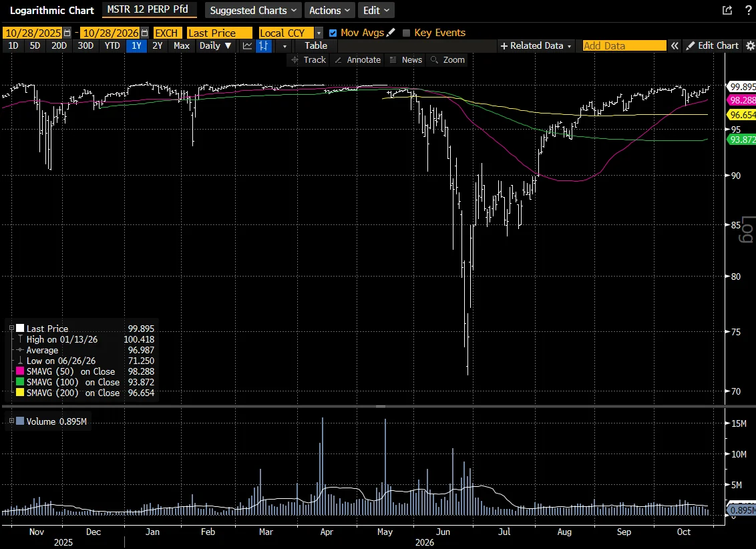This screenshot has width=756, height=549.
Task: Open chart settings gear icon
Action: click(x=750, y=46)
